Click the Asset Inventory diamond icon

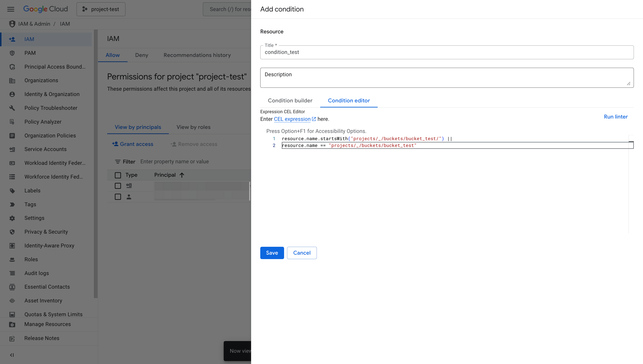(x=12, y=301)
